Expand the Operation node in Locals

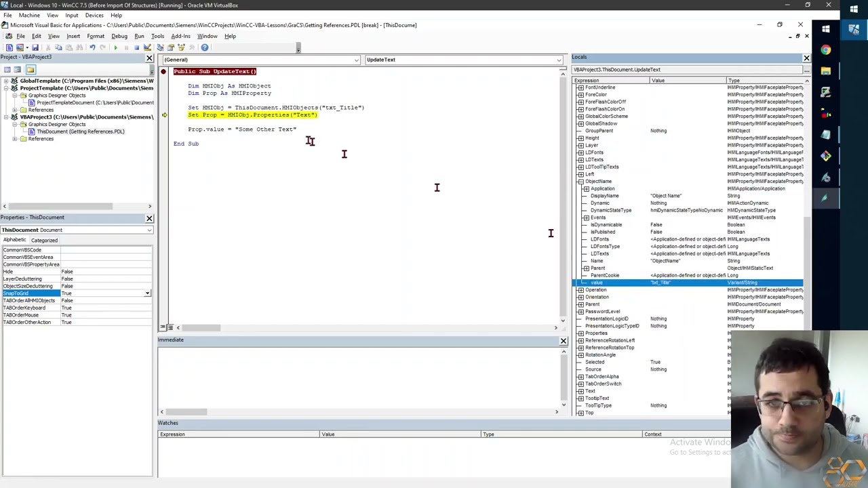(x=580, y=290)
